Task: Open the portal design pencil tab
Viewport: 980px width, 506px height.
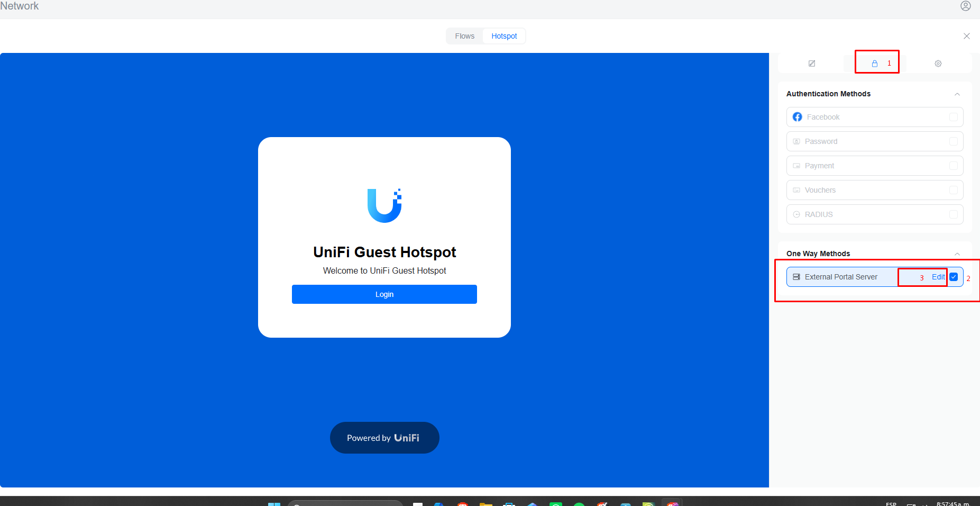Action: [812, 64]
